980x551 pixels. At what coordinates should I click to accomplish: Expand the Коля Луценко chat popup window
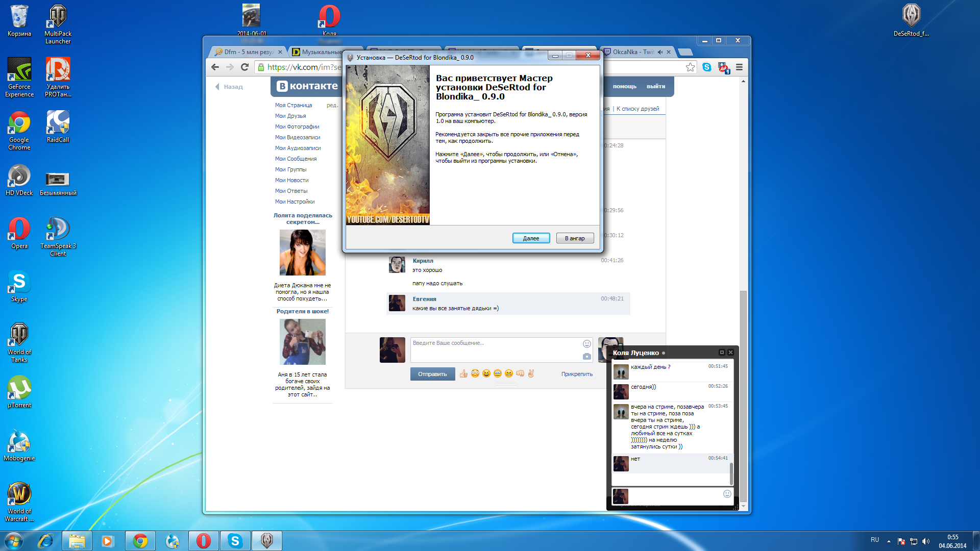tap(722, 353)
